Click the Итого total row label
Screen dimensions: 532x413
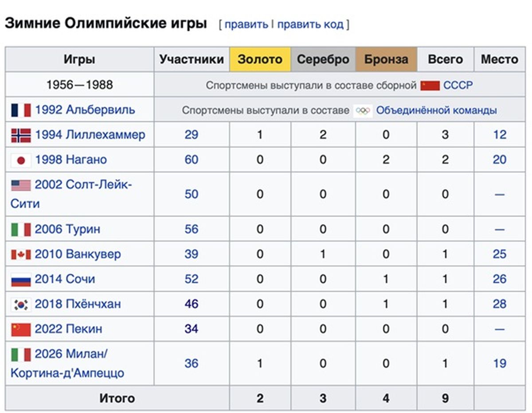[117, 398]
